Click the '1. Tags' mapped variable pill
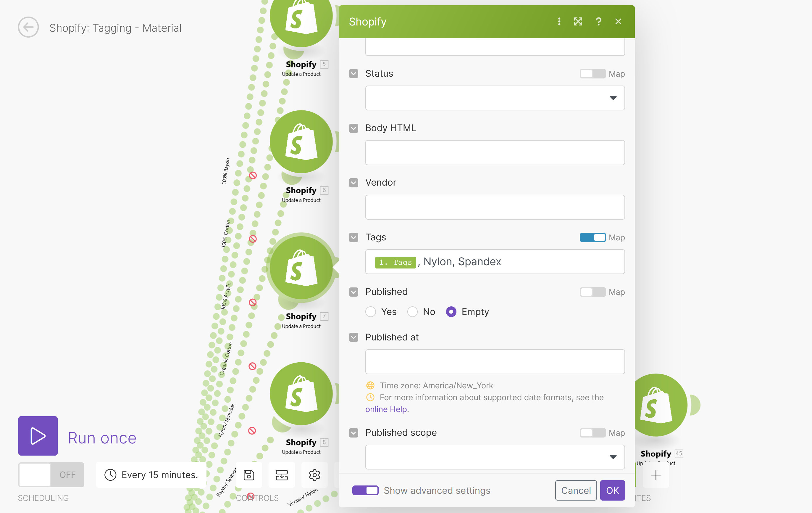812x513 pixels. (395, 262)
